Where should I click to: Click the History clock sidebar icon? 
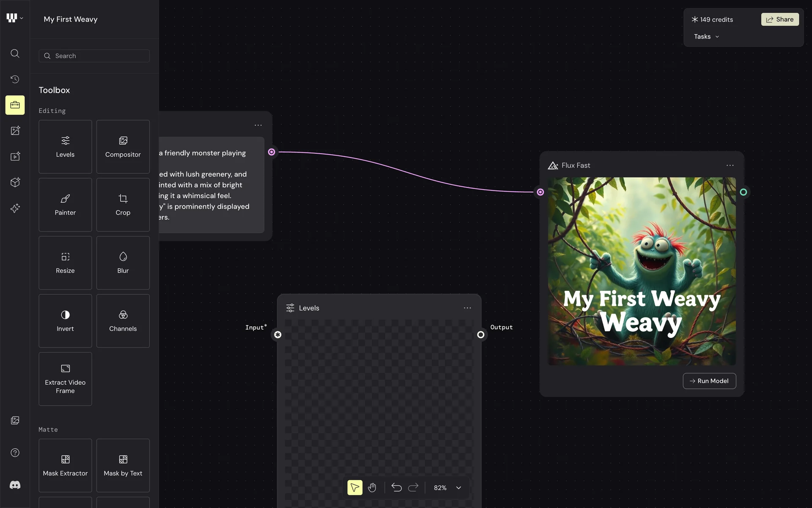[15, 79]
